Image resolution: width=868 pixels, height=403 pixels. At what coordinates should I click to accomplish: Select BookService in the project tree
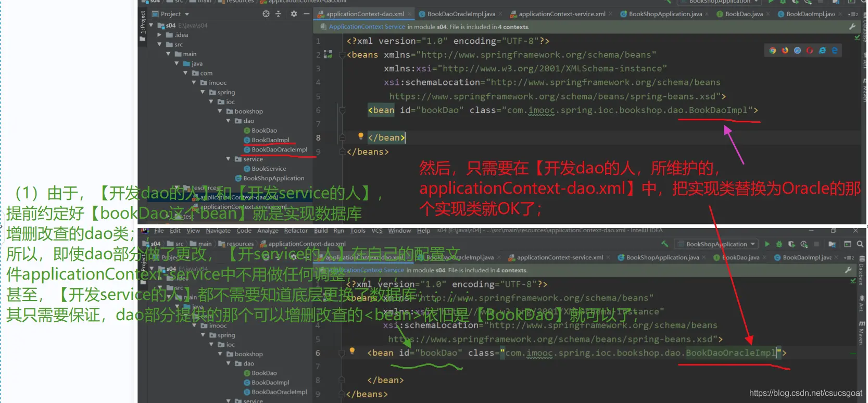click(x=269, y=169)
